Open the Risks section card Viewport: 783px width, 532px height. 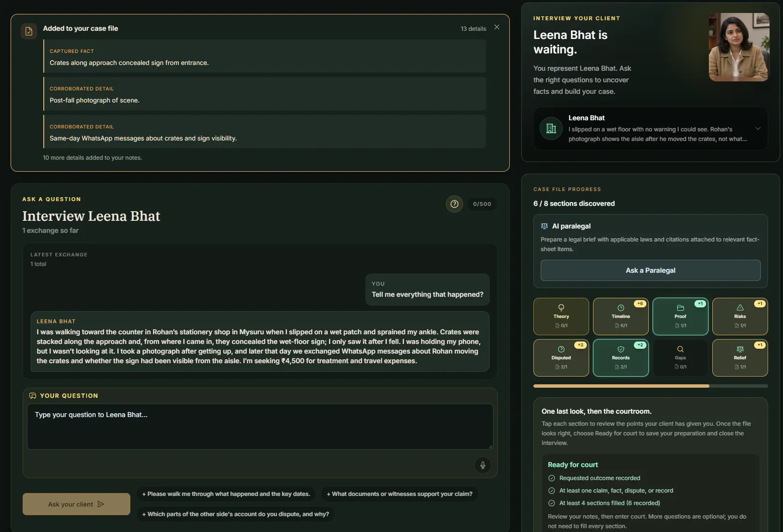pos(740,317)
